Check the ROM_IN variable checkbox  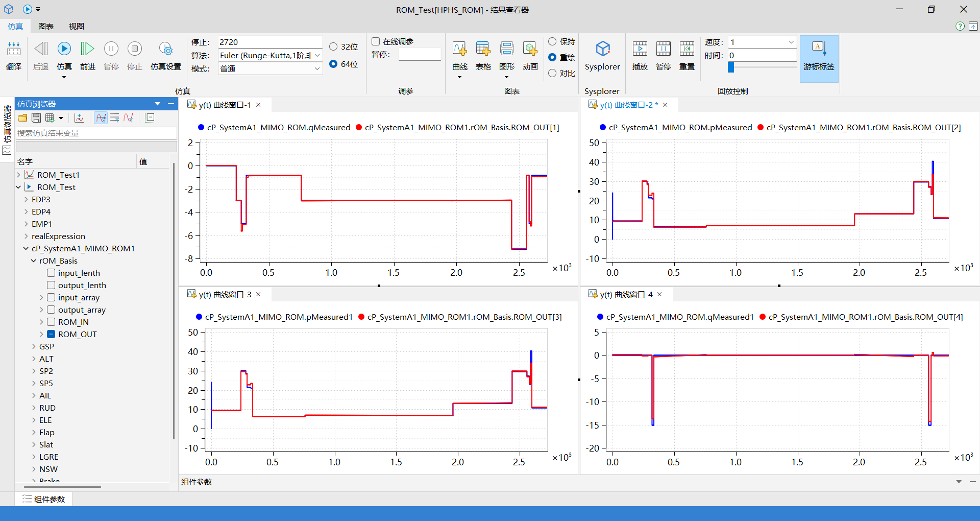(51, 322)
